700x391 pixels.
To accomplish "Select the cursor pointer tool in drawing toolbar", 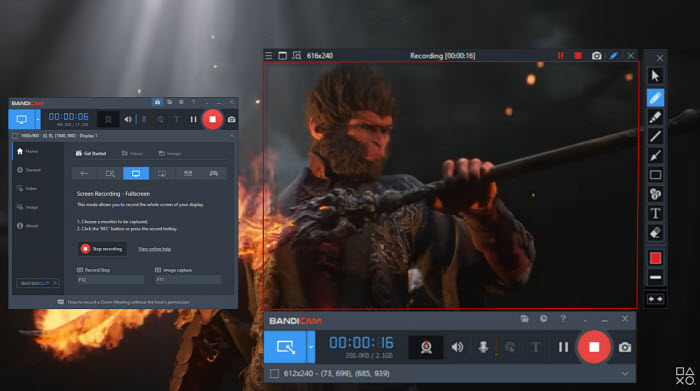I will pos(655,76).
